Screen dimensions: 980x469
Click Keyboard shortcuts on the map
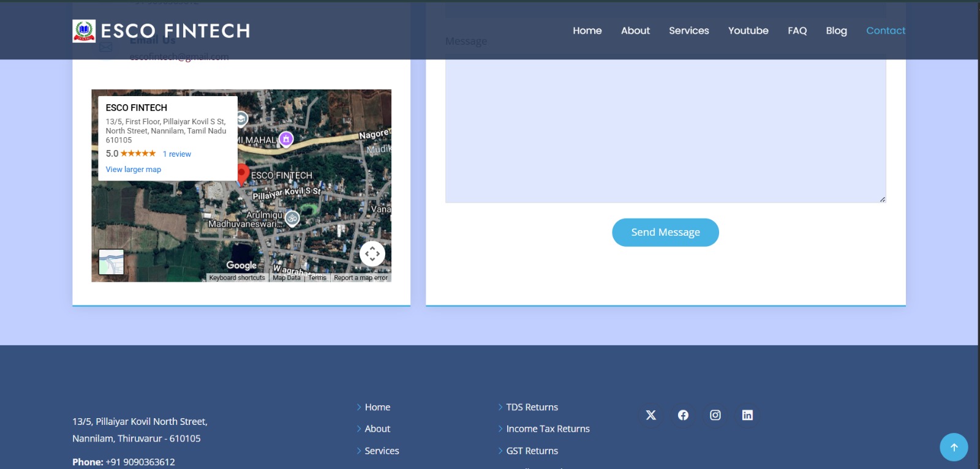click(237, 278)
